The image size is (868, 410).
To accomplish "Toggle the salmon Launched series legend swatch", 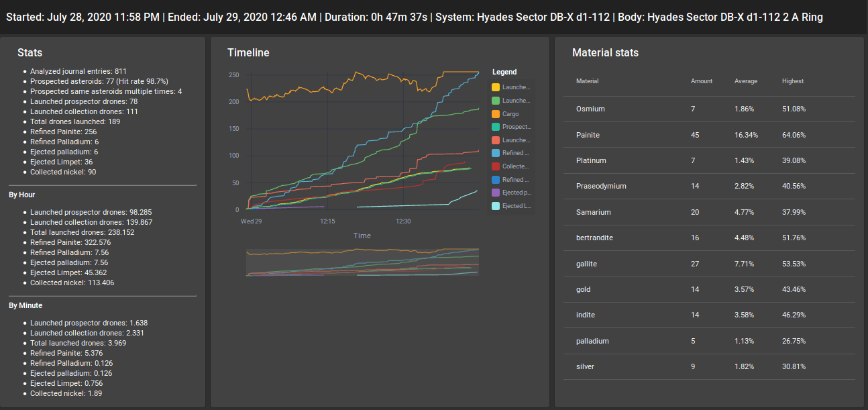I will (496, 140).
